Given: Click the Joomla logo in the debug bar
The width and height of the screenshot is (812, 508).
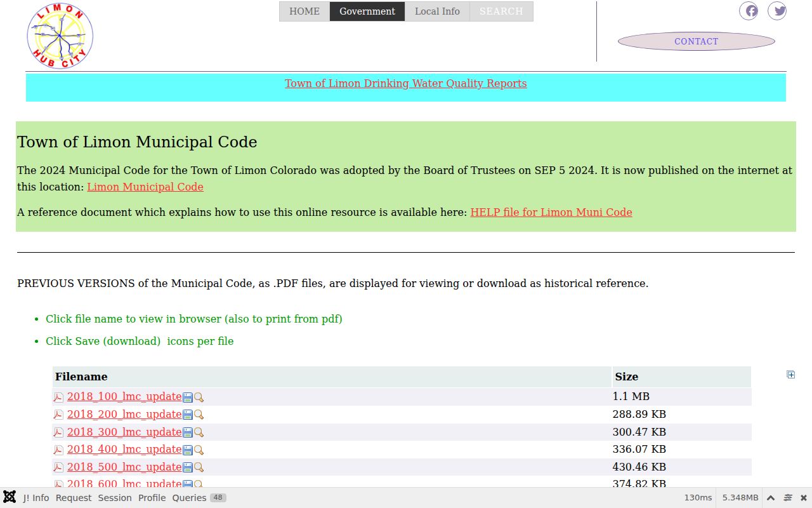Looking at the screenshot, I should tap(10, 497).
